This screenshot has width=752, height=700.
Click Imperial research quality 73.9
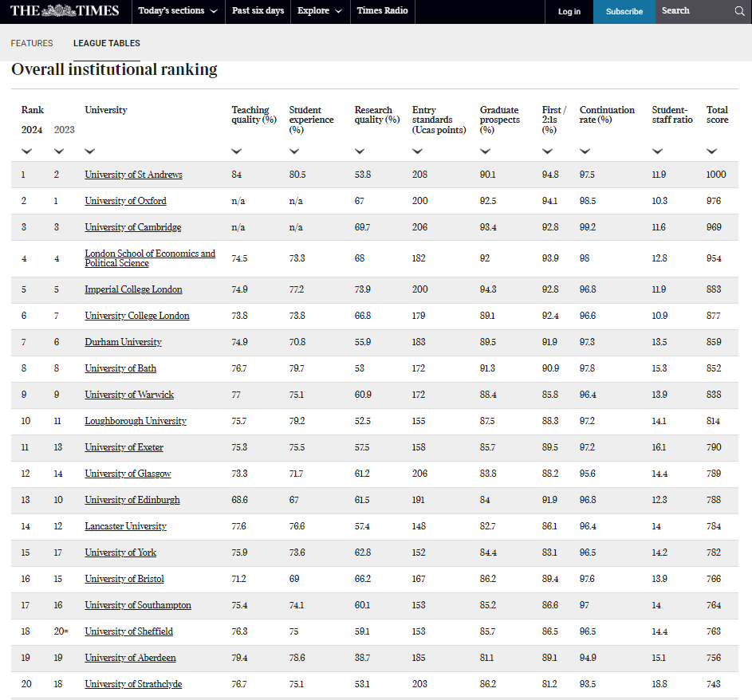pyautogui.click(x=363, y=289)
